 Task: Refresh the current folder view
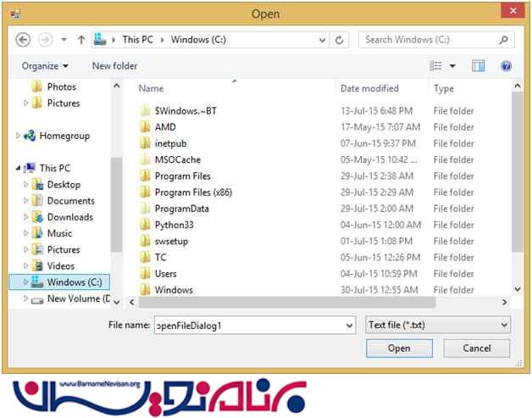[340, 40]
